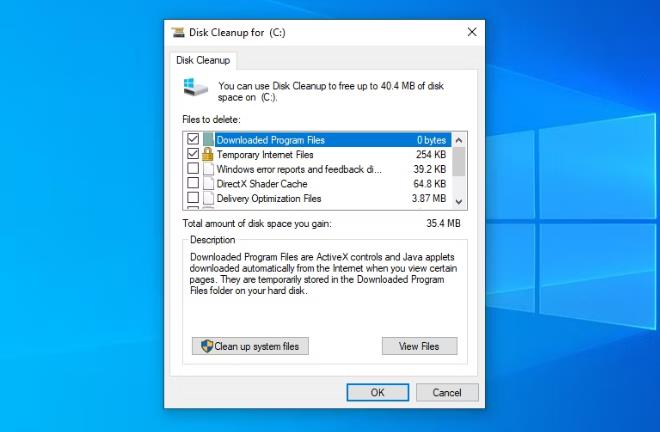Click the file icon for DirectX Shader Cache
Image resolution: width=660 pixels, height=432 pixels.
tap(208, 183)
